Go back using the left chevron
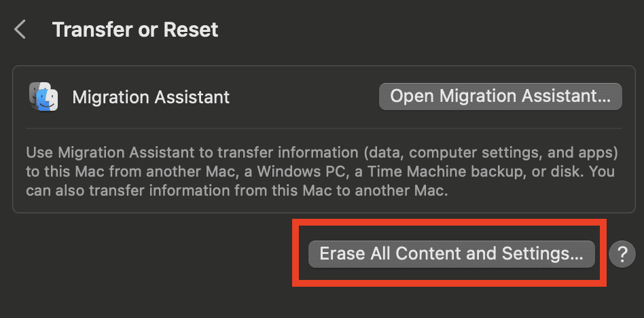The image size is (644, 318). pos(20,30)
